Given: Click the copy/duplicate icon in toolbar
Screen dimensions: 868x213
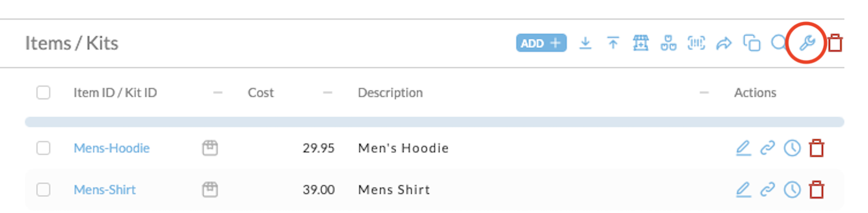Looking at the screenshot, I should pyautogui.click(x=752, y=43).
